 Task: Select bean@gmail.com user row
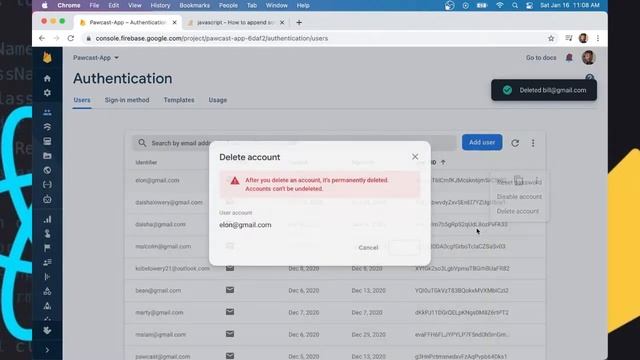click(335, 290)
